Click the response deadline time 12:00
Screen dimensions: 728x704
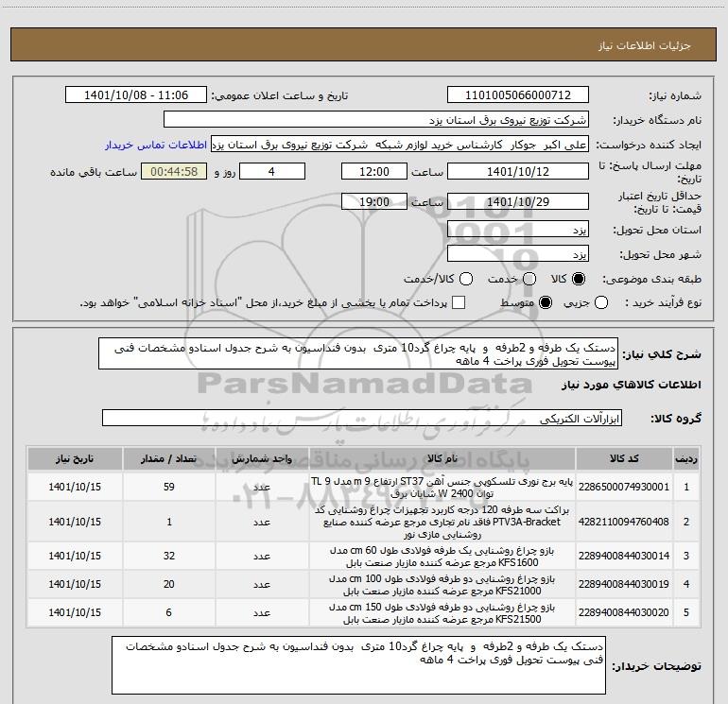(x=374, y=171)
